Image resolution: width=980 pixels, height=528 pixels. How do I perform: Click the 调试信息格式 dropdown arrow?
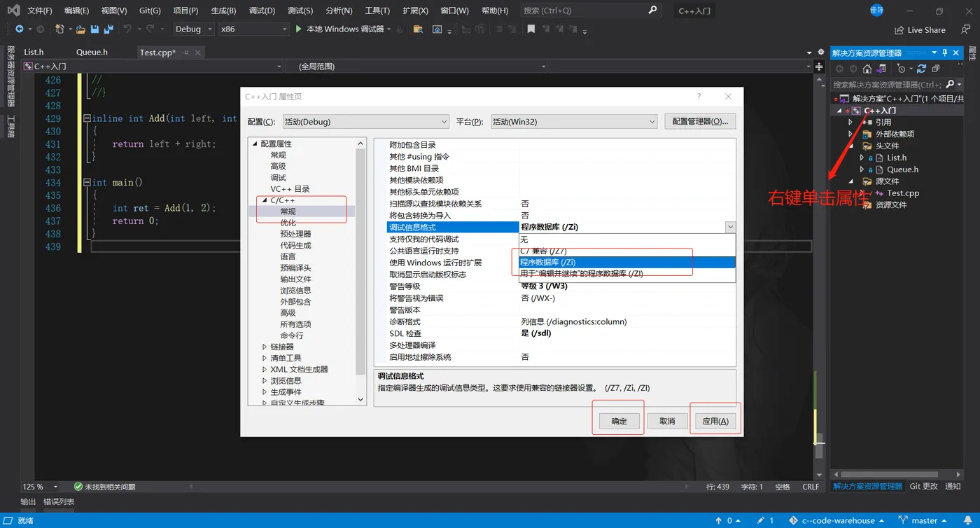coord(730,227)
